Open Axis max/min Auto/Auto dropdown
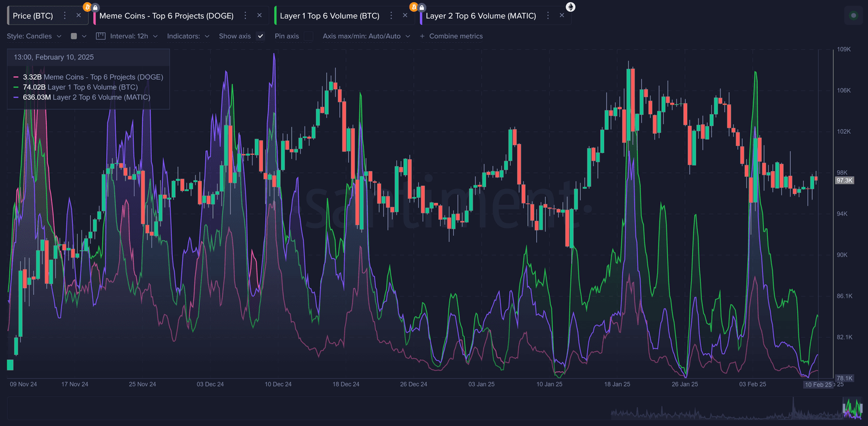Screen dimensions: 868x426 tap(366, 36)
